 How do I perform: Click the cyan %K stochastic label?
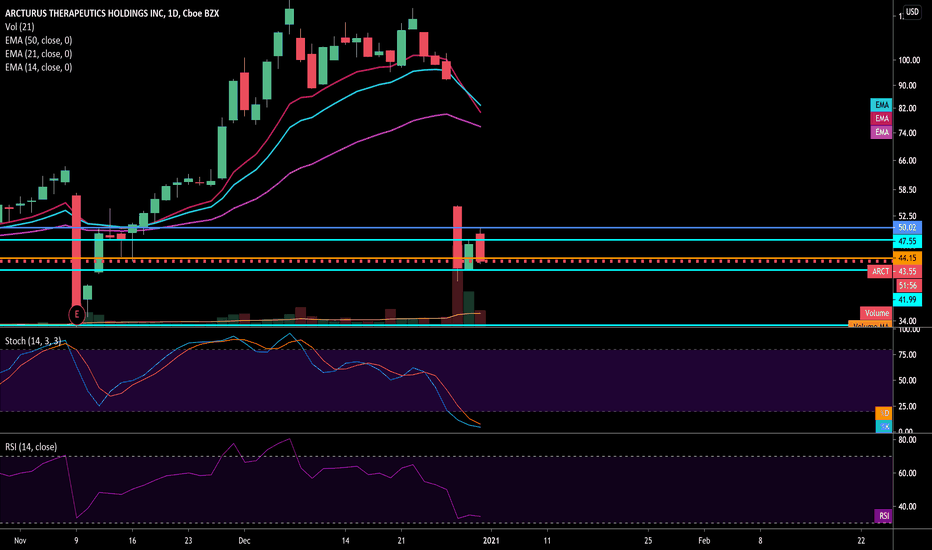click(x=884, y=426)
